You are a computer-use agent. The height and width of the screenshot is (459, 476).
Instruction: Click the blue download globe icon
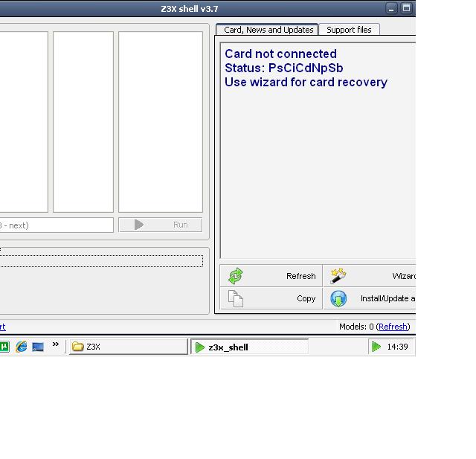pos(338,299)
